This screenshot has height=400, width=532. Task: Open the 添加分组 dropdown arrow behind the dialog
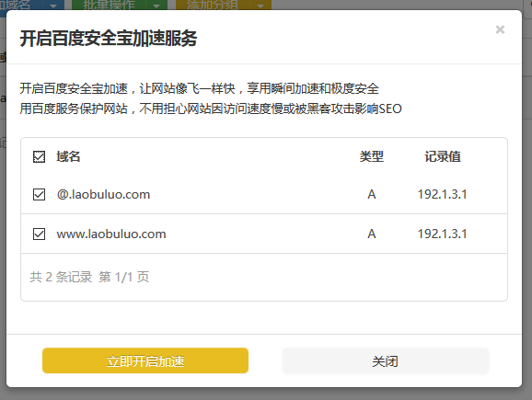(260, 6)
